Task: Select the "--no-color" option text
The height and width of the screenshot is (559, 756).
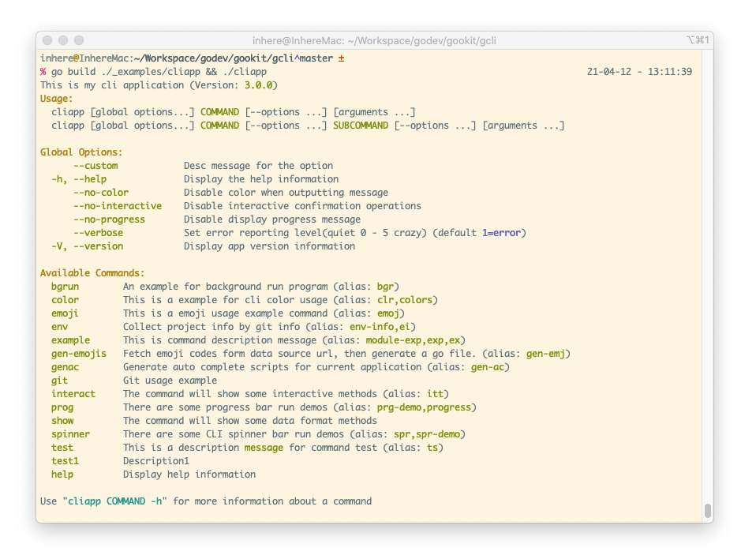Action: coord(100,192)
